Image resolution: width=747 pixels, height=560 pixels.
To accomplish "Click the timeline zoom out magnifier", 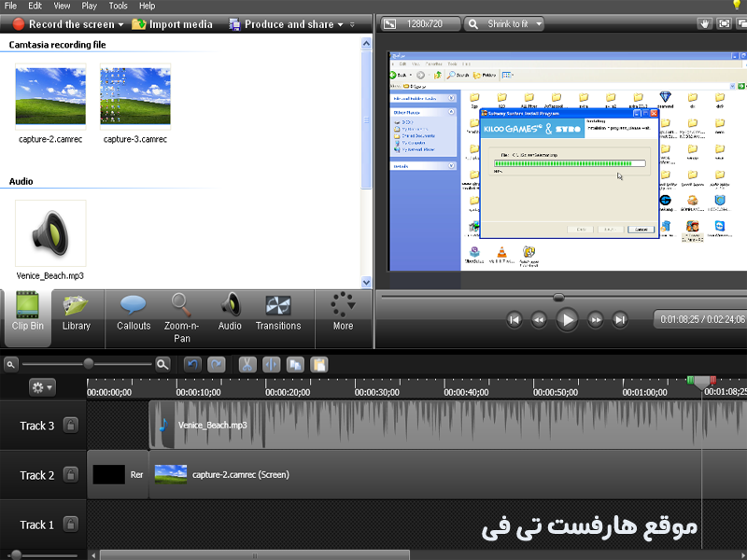I will tap(10, 365).
